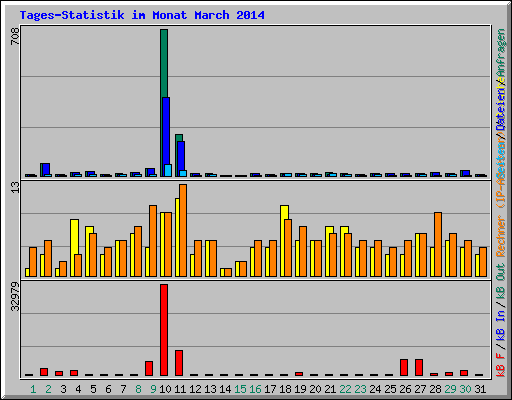
Task: Click the day '12' x-axis label
Action: [x=195, y=389]
